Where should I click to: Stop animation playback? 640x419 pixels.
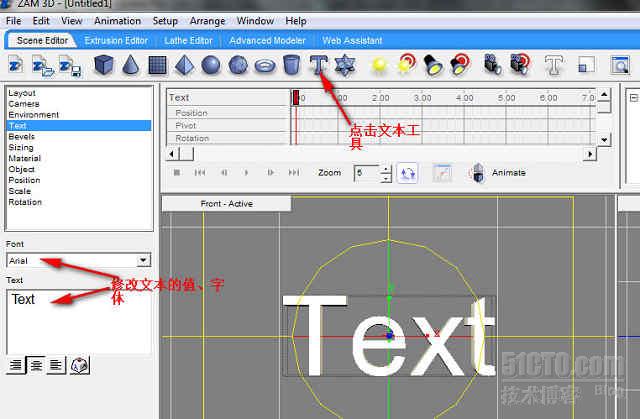pyautogui.click(x=177, y=173)
